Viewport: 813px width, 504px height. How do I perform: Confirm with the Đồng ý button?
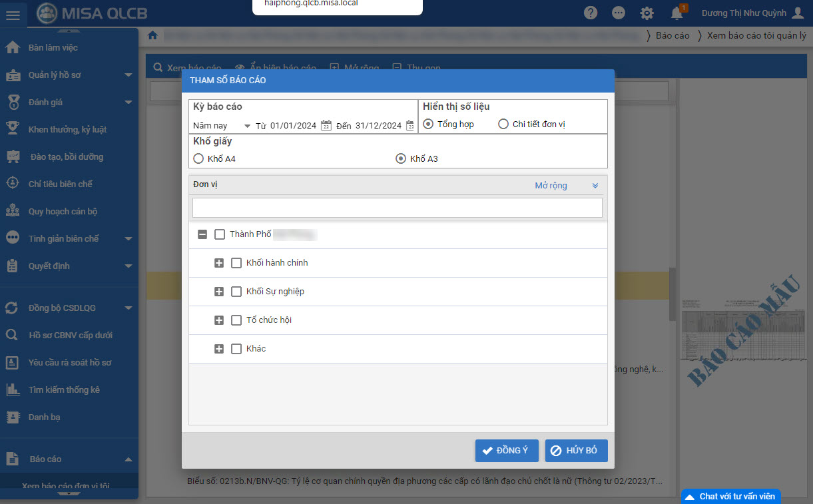coord(506,451)
